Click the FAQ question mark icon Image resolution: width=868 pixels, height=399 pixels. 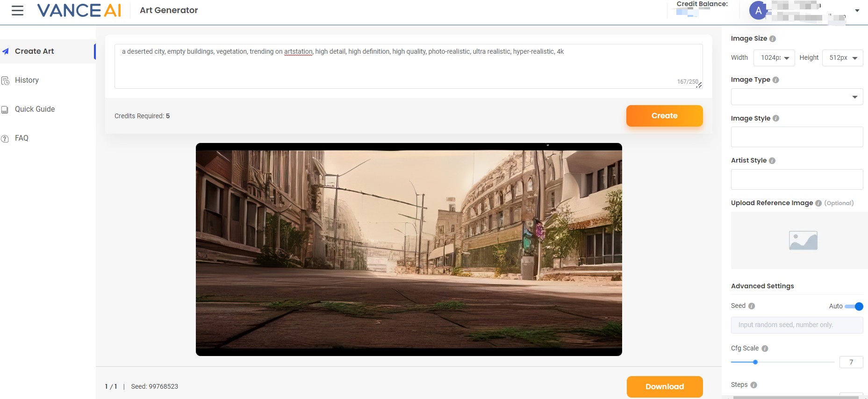5,139
